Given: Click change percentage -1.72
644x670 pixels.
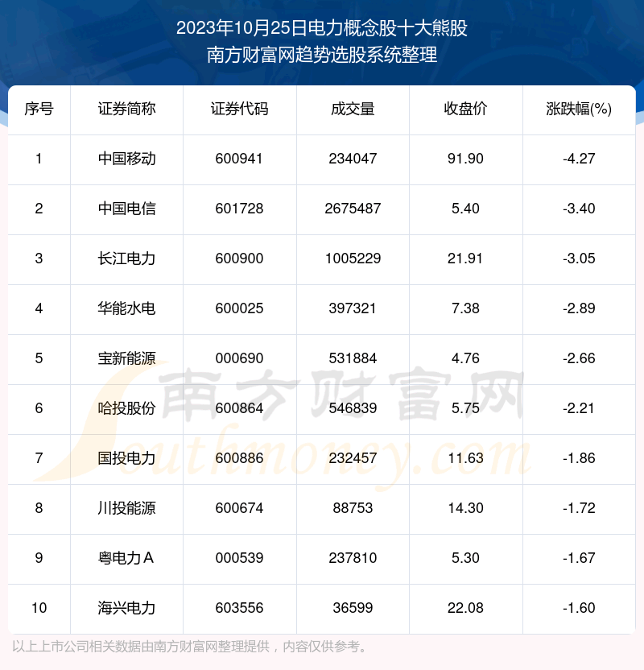Looking at the screenshot, I should coord(579,508).
